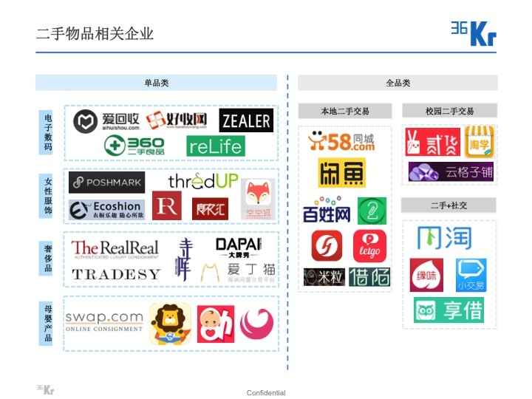This screenshot has height=399, width=532.
Task: Click the 36Kr logo in the top corner
Action: pos(473,33)
